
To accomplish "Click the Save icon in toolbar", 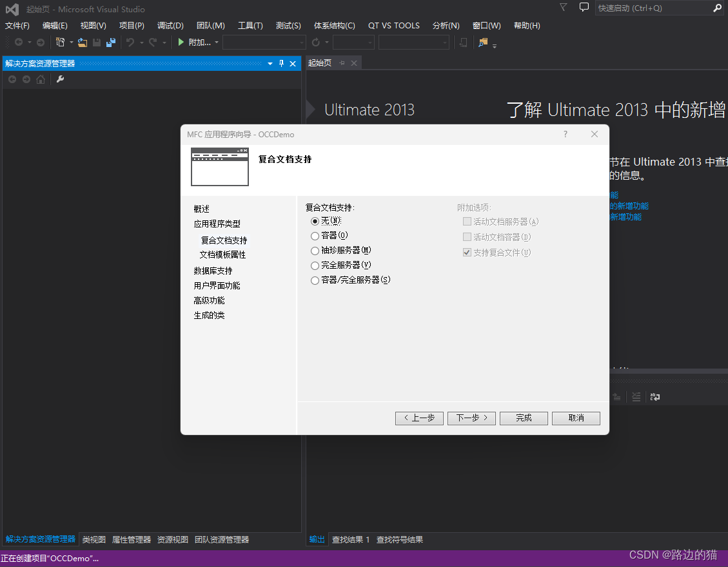I will pyautogui.click(x=97, y=43).
